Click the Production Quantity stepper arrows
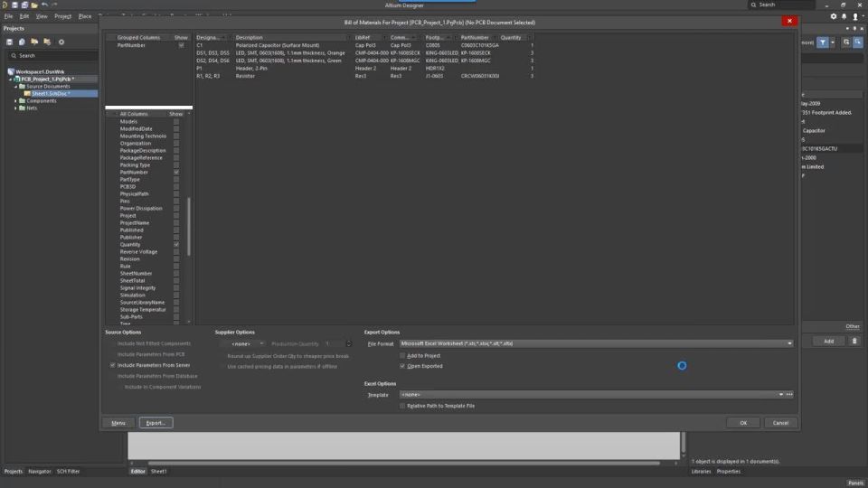The image size is (868, 488). (348, 343)
